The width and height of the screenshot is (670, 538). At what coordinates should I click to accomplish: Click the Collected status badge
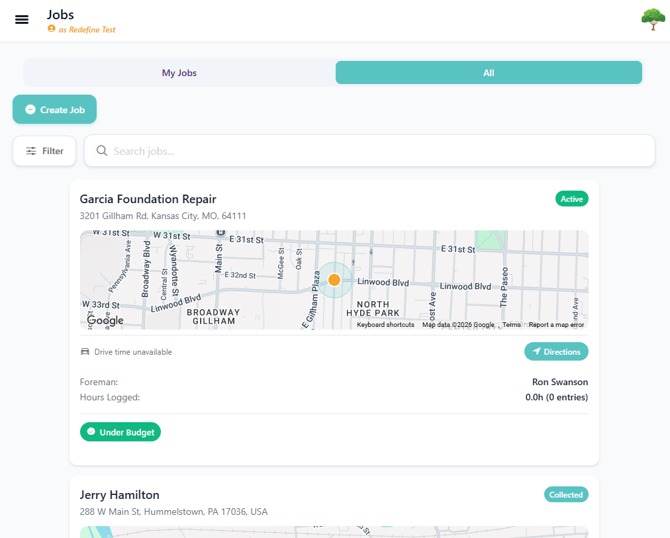pyautogui.click(x=566, y=494)
